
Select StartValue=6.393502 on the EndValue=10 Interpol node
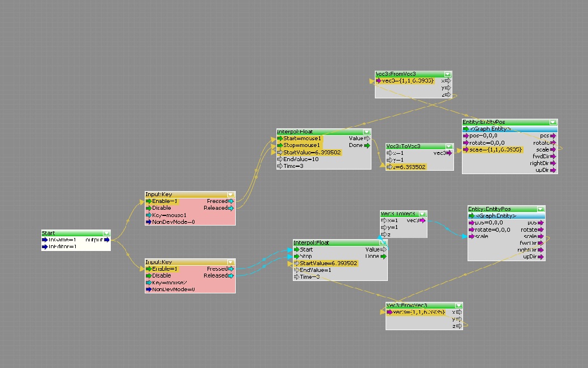coord(312,153)
